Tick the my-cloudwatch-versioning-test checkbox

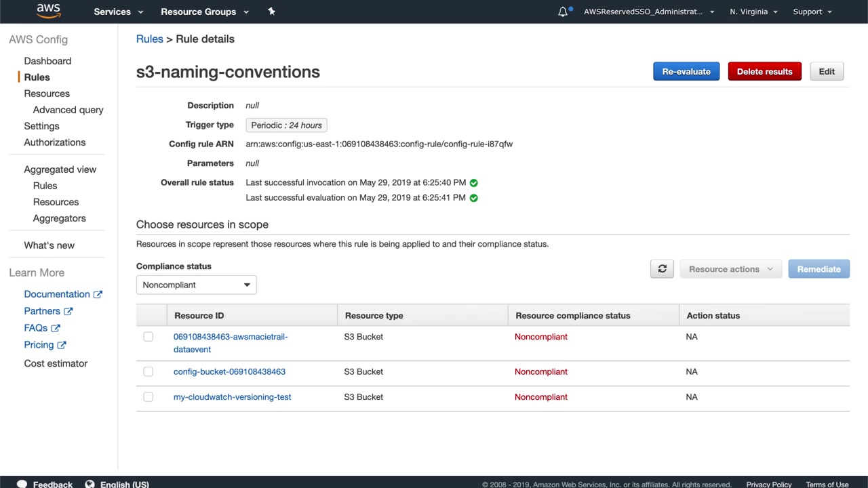coord(148,397)
